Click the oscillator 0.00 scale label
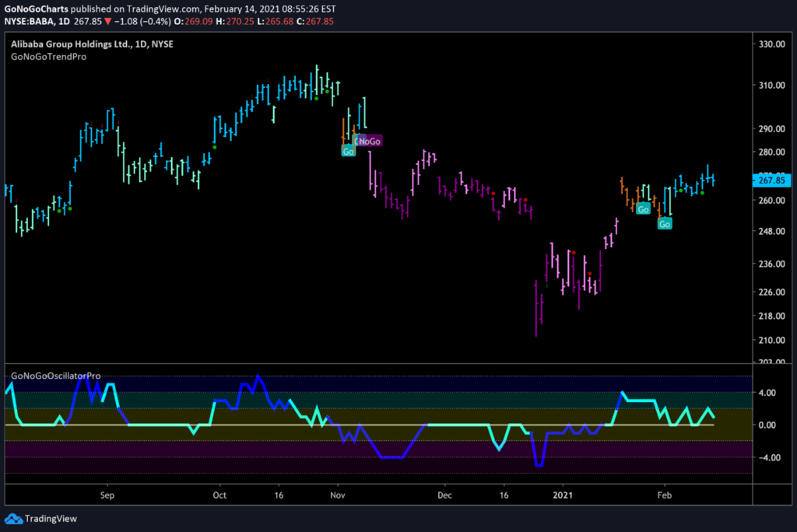 [767, 425]
